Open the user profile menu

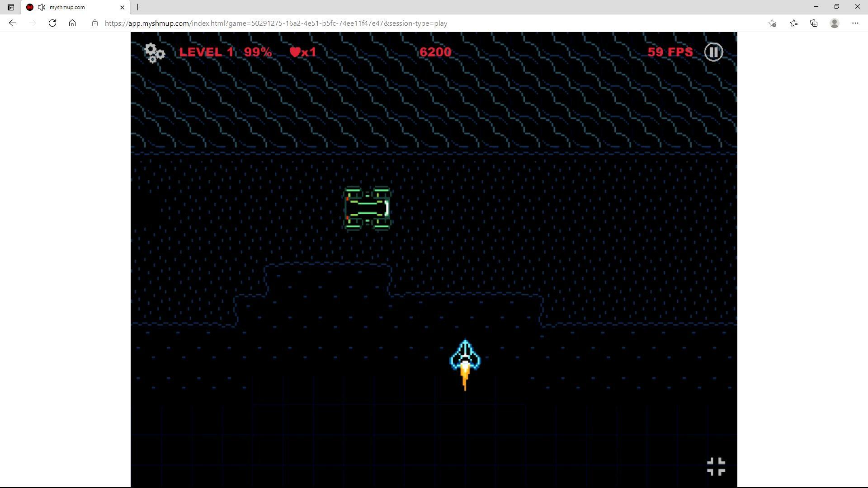tap(835, 23)
